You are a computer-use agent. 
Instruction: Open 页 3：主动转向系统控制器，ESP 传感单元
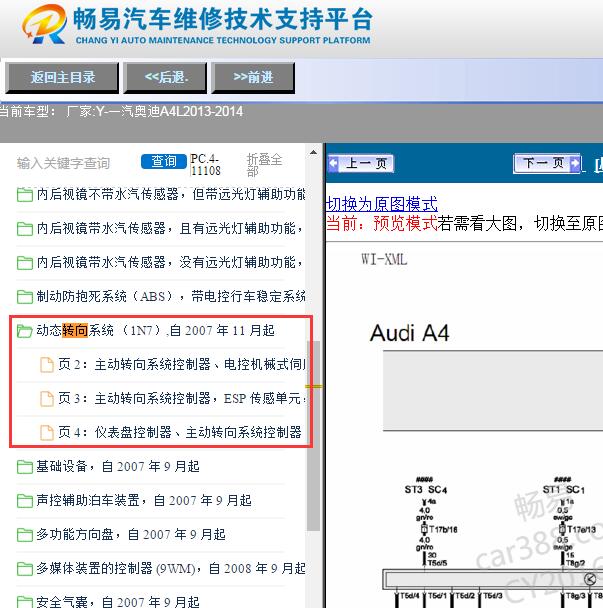181,399
